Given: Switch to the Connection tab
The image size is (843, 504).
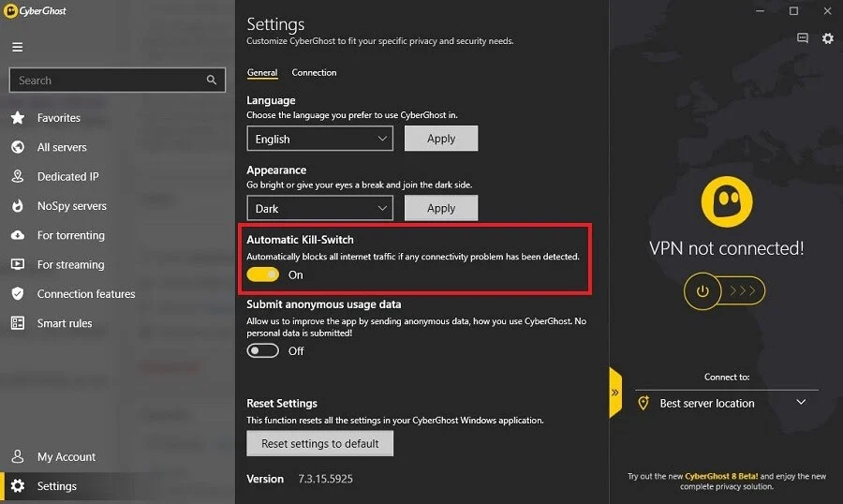Looking at the screenshot, I should click(x=314, y=72).
